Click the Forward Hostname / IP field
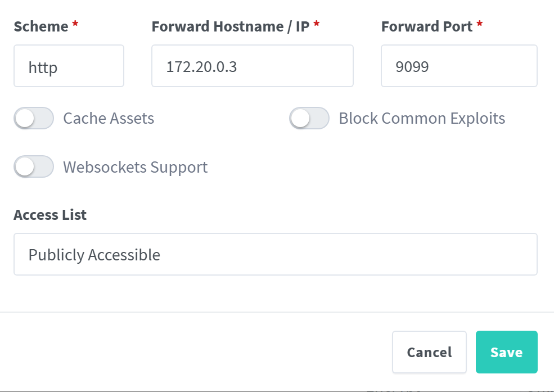 point(252,66)
